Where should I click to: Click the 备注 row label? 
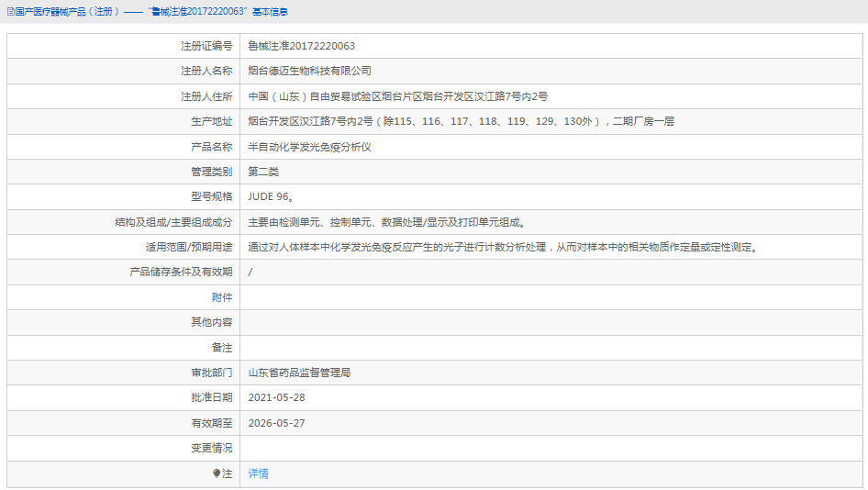[x=222, y=348]
